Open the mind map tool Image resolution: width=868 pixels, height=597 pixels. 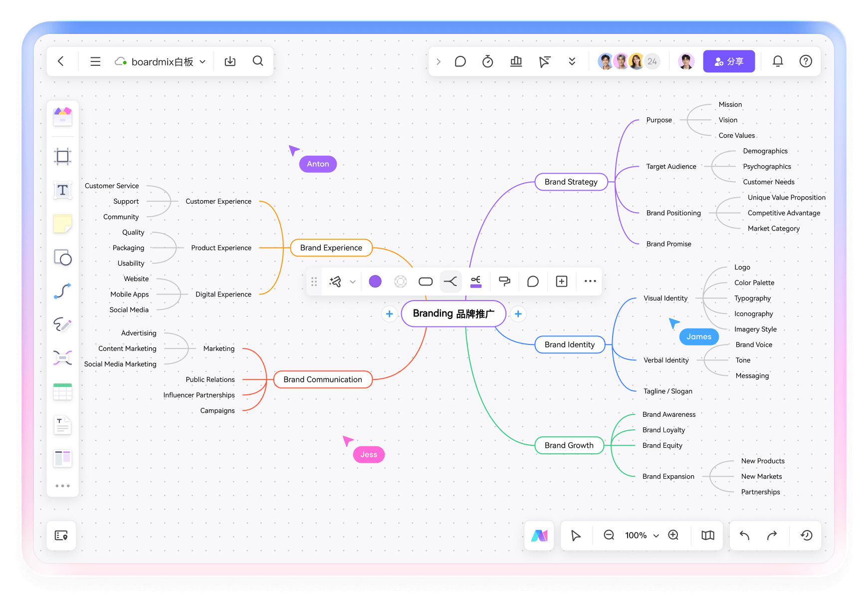point(62,357)
